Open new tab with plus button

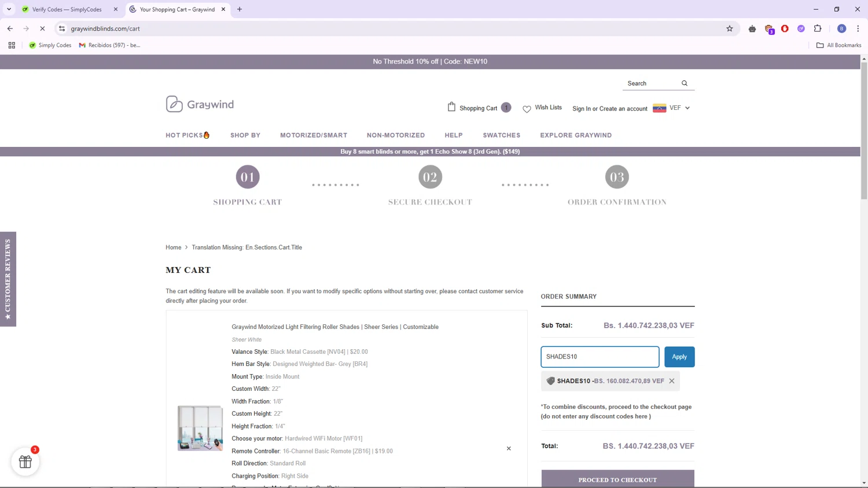240,9
